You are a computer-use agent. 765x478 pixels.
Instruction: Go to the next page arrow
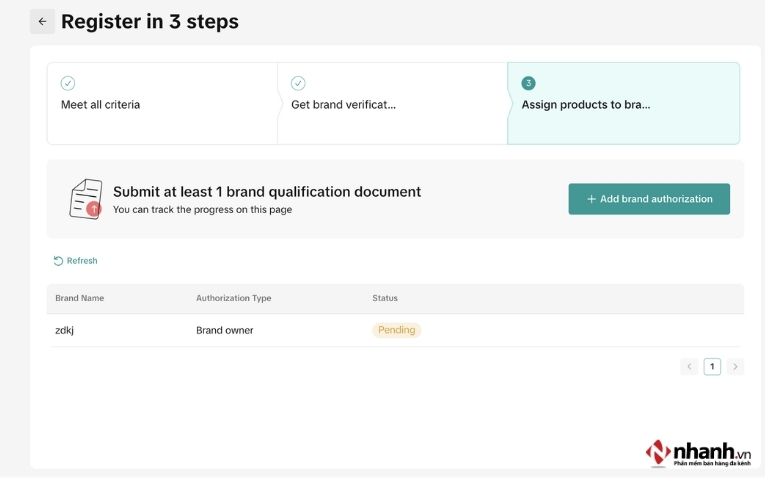tap(736, 367)
